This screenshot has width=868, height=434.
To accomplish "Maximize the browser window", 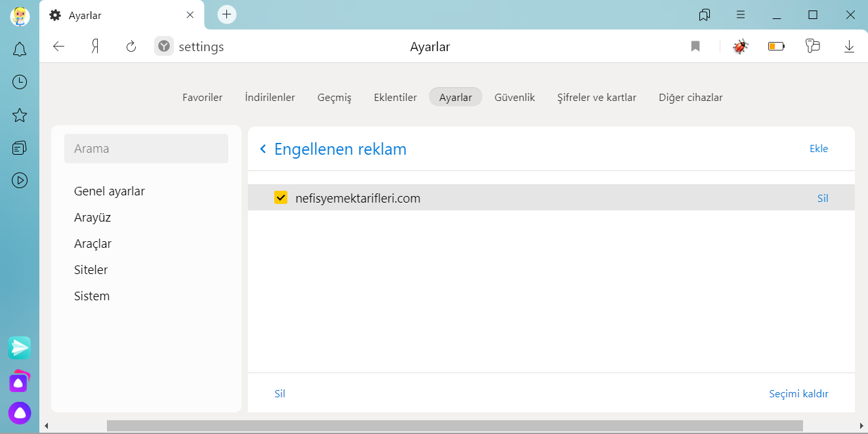I will pyautogui.click(x=813, y=15).
